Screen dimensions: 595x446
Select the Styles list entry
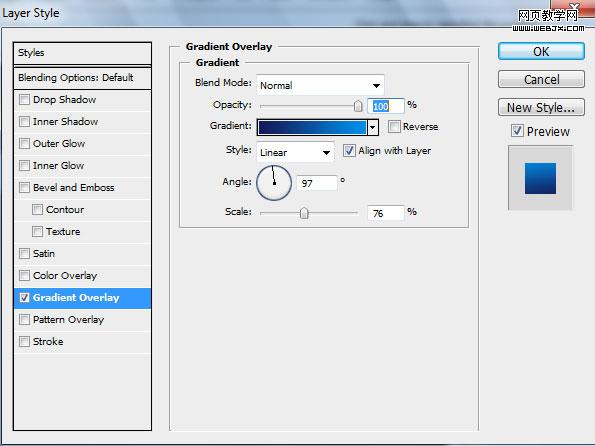[x=82, y=53]
